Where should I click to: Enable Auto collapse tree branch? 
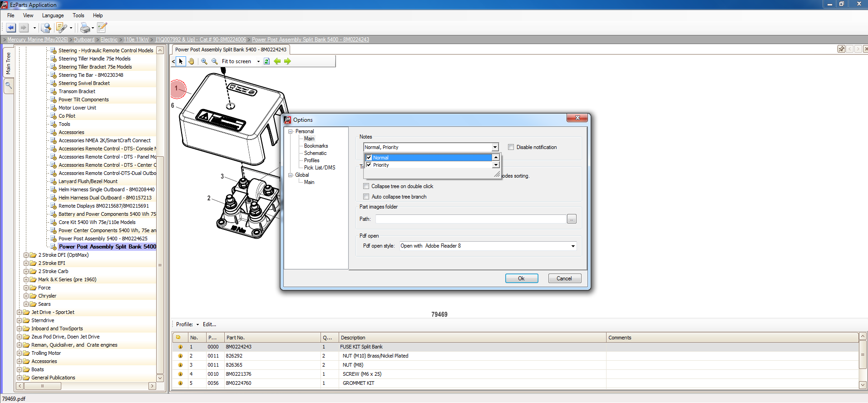[x=366, y=197]
